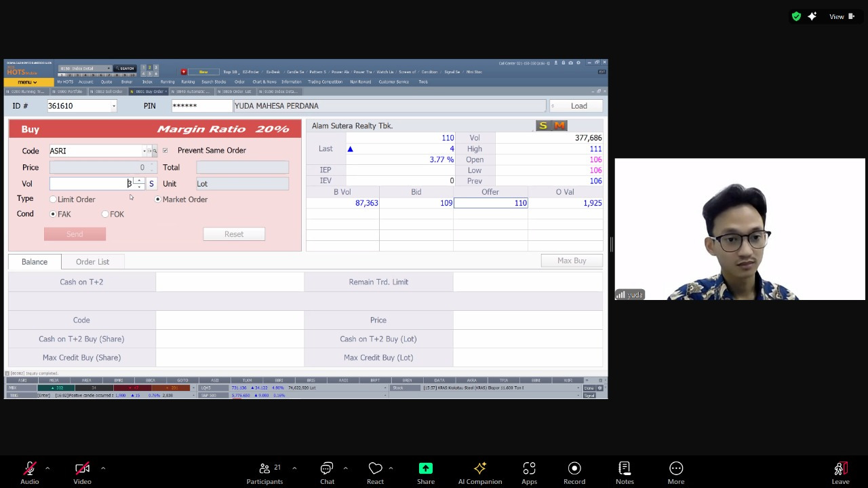Image resolution: width=868 pixels, height=488 pixels.
Task: Select the Limit Order radio button
Action: 54,200
